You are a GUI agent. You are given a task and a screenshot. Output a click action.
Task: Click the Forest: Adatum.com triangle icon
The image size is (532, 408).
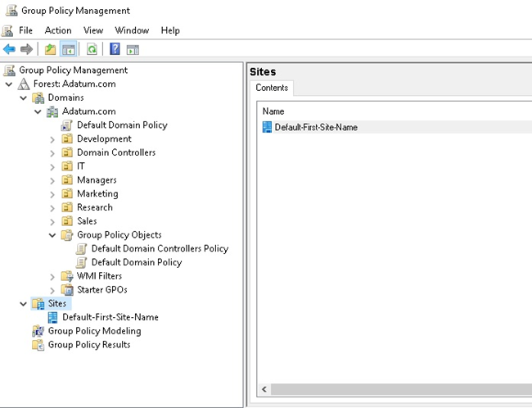pyautogui.click(x=24, y=84)
